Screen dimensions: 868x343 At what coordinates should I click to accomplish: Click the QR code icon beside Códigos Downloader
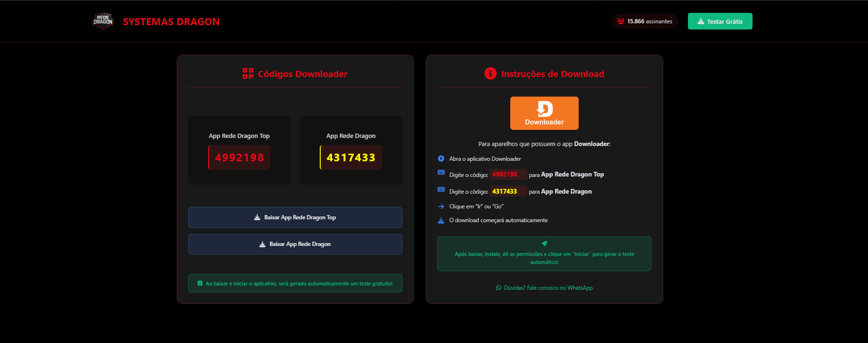point(248,73)
